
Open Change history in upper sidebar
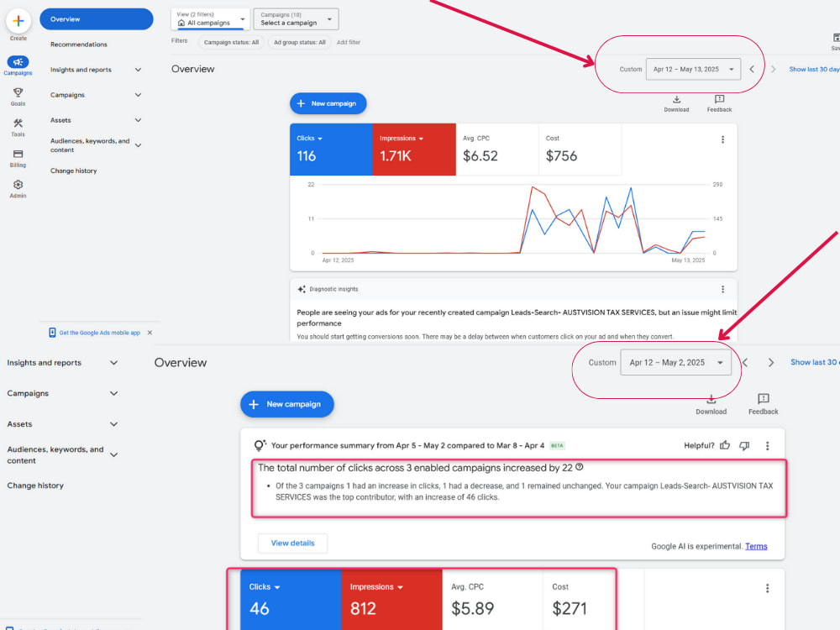pyautogui.click(x=73, y=171)
